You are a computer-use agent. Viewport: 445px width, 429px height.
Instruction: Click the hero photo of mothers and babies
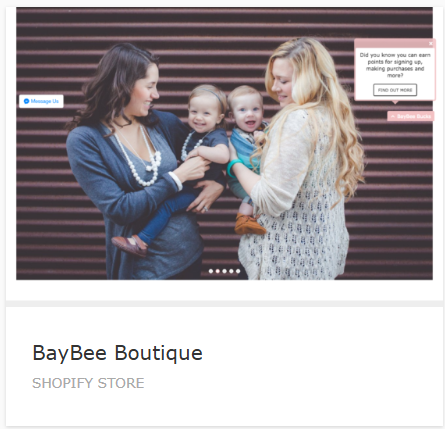pos(224,143)
